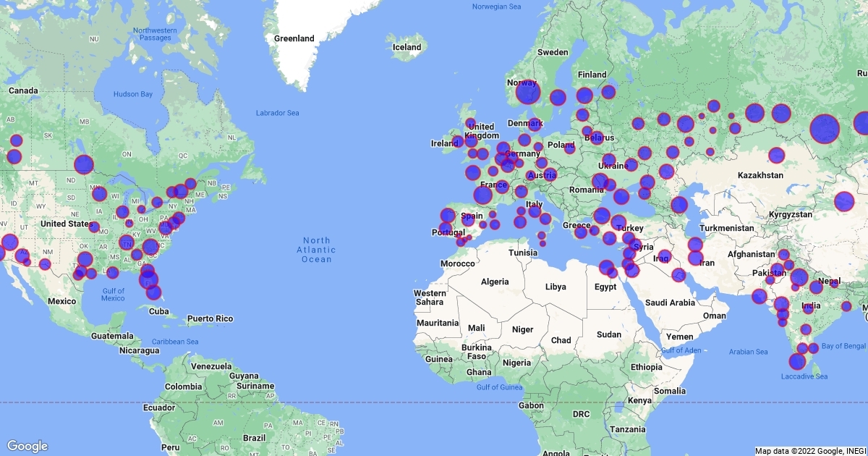Image resolution: width=868 pixels, height=456 pixels.
Task: Click the Cuba label
Action: coord(158,311)
